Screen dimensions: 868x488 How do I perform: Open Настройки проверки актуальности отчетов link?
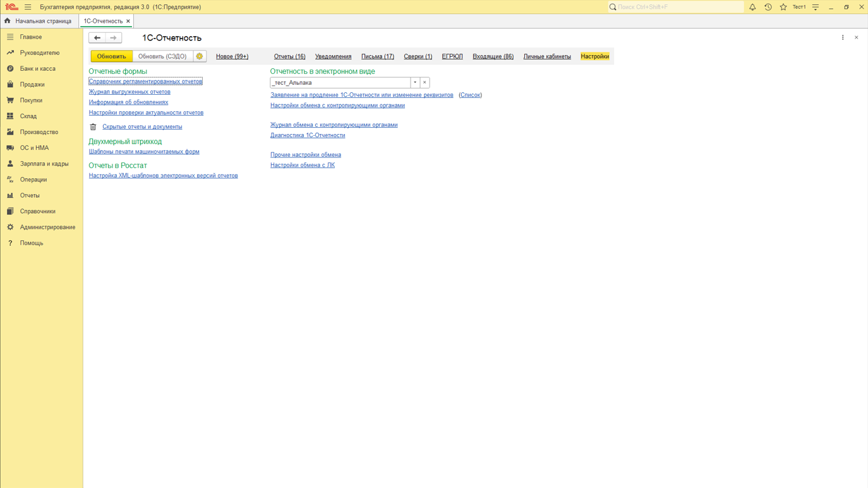click(146, 113)
